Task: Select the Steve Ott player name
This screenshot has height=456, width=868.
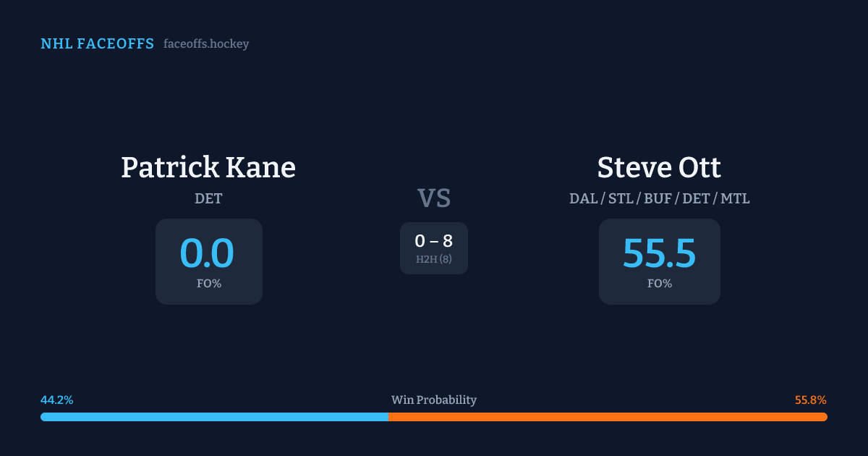Action: pos(659,168)
